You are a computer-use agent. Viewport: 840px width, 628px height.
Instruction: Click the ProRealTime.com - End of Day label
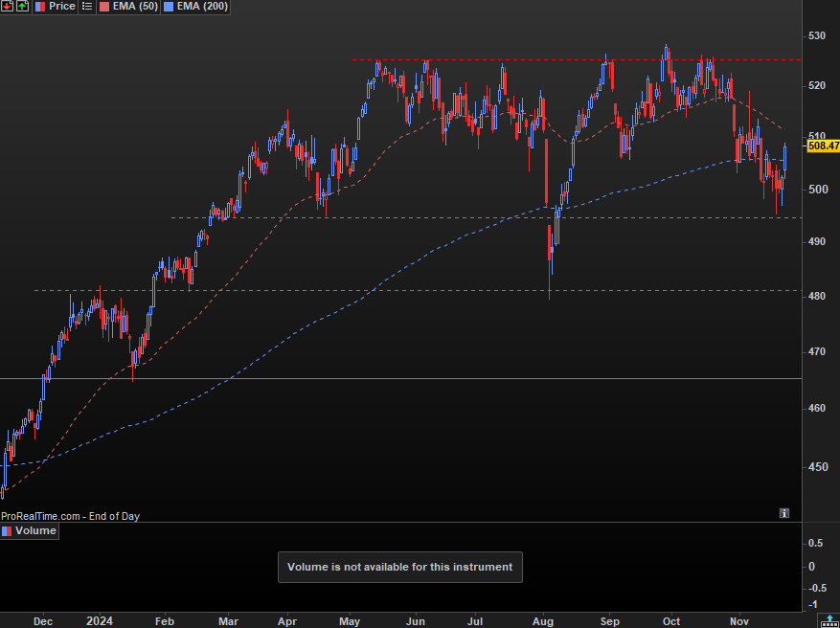click(70, 516)
